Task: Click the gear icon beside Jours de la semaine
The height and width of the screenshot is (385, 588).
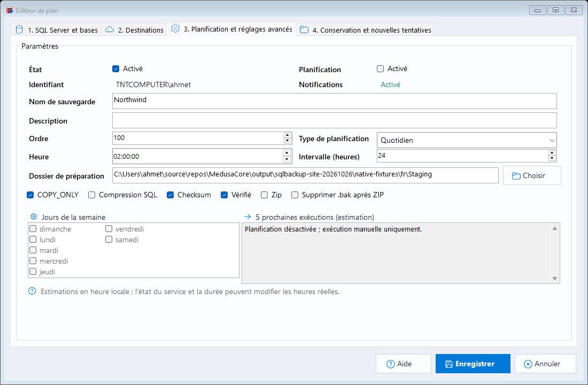Action: (x=34, y=217)
